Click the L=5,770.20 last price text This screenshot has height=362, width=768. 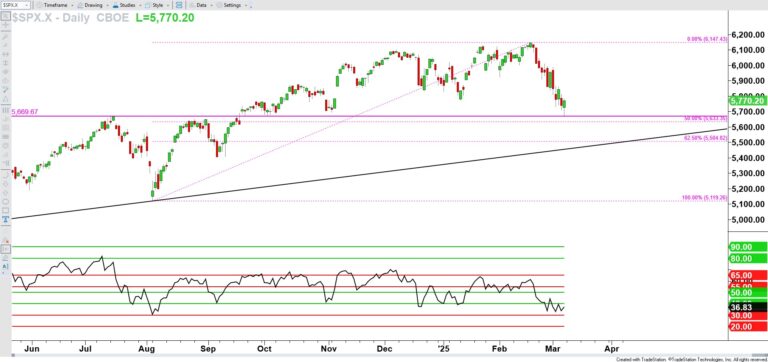click(164, 18)
